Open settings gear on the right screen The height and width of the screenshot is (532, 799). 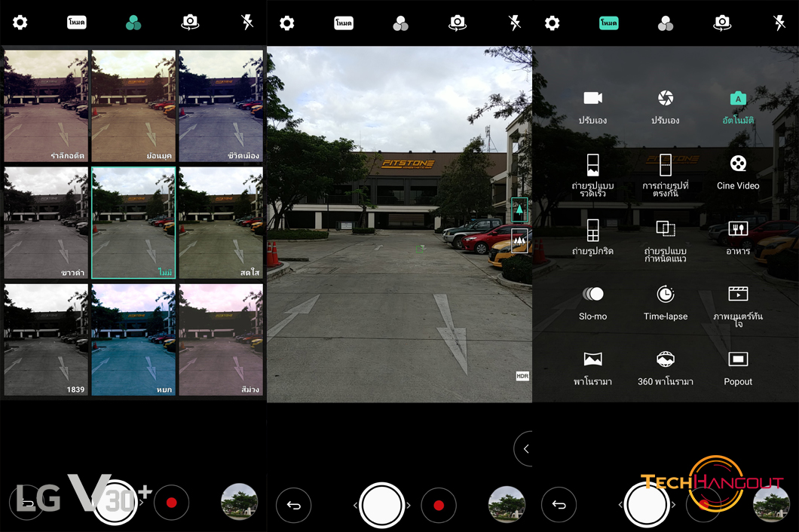click(552, 23)
